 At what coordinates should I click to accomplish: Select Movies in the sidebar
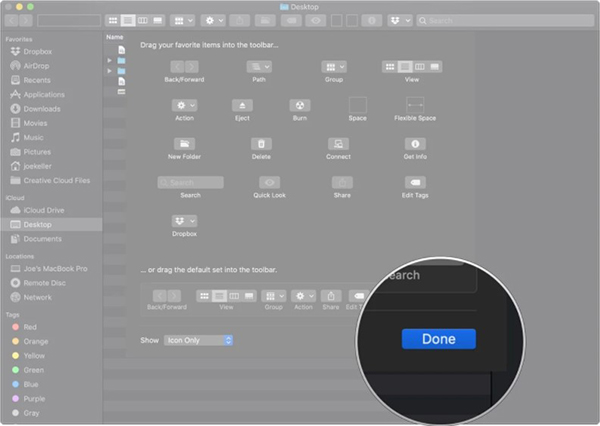coord(35,123)
